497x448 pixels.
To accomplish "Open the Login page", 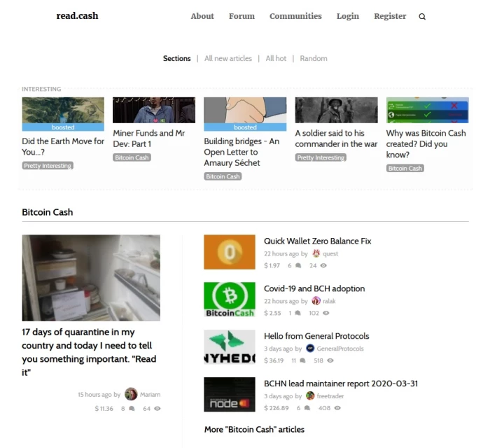I will pyautogui.click(x=348, y=16).
